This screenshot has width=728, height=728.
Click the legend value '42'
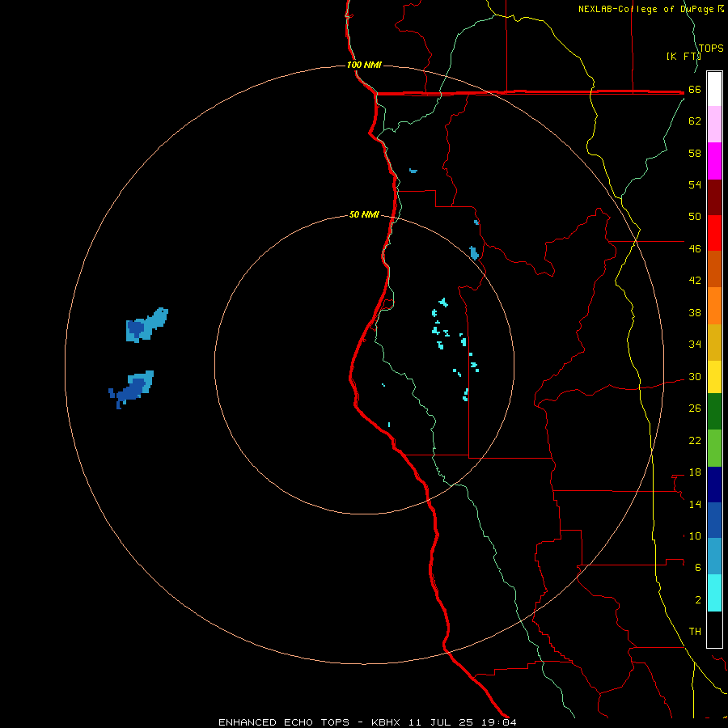pos(695,281)
